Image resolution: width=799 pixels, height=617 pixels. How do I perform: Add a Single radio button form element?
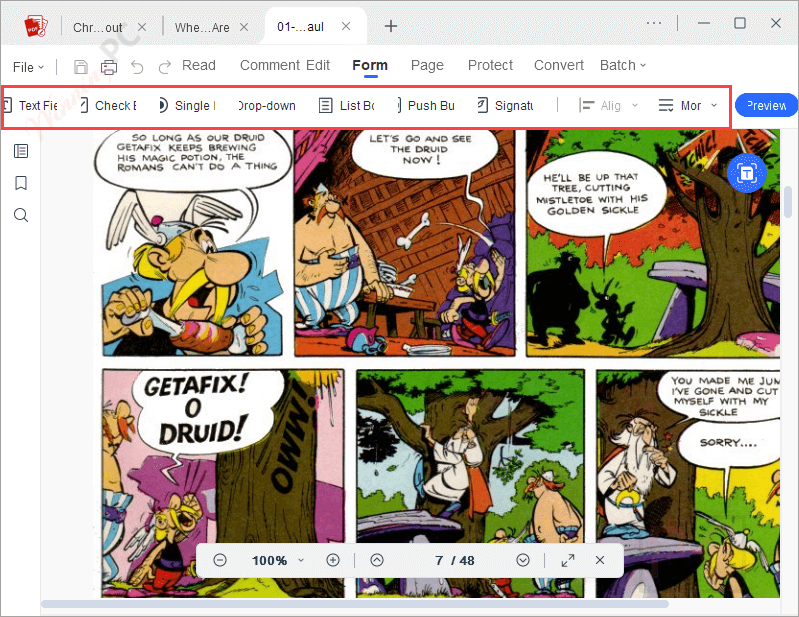188,105
